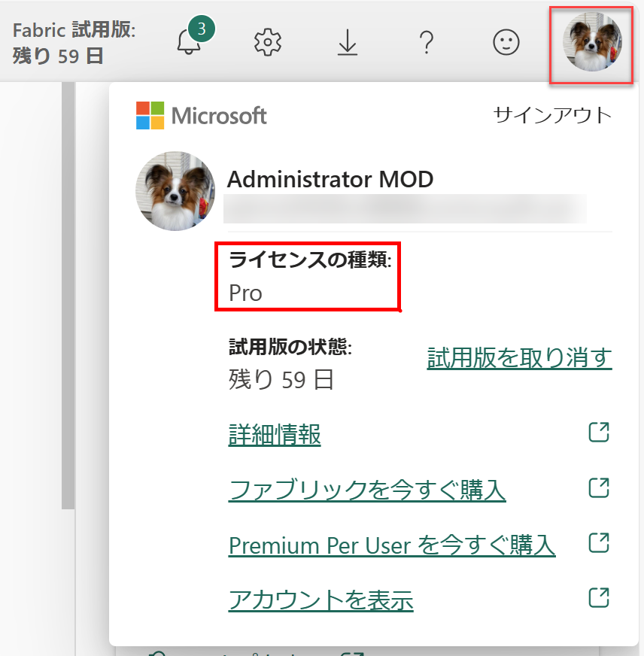Open the settings gear menu
The height and width of the screenshot is (656, 644).
click(x=268, y=42)
